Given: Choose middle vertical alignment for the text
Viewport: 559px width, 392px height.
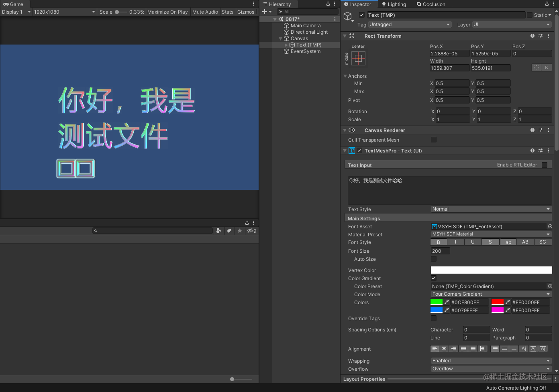Looking at the screenshot, I should pyautogui.click(x=504, y=349).
